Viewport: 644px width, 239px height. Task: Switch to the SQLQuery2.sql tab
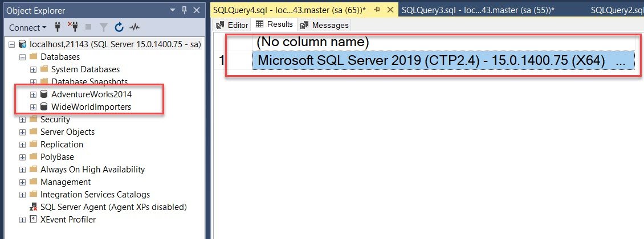617,10
